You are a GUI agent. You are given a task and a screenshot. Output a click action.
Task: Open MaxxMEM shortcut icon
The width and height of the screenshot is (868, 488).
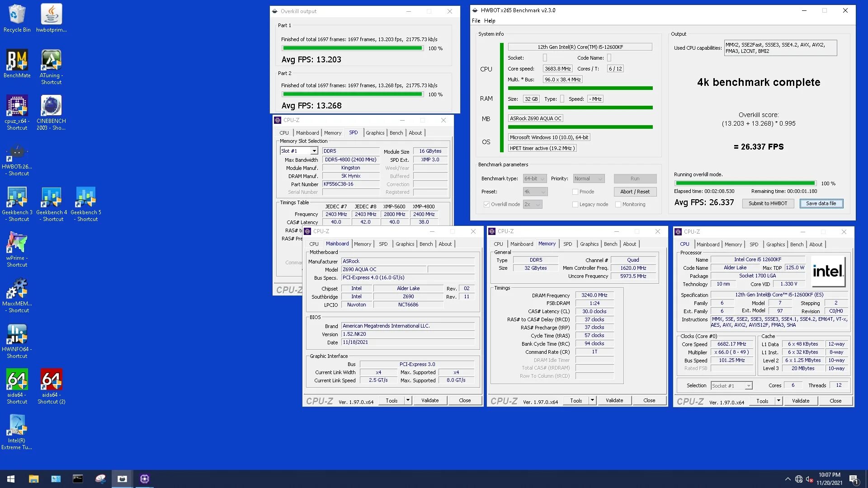(x=17, y=290)
